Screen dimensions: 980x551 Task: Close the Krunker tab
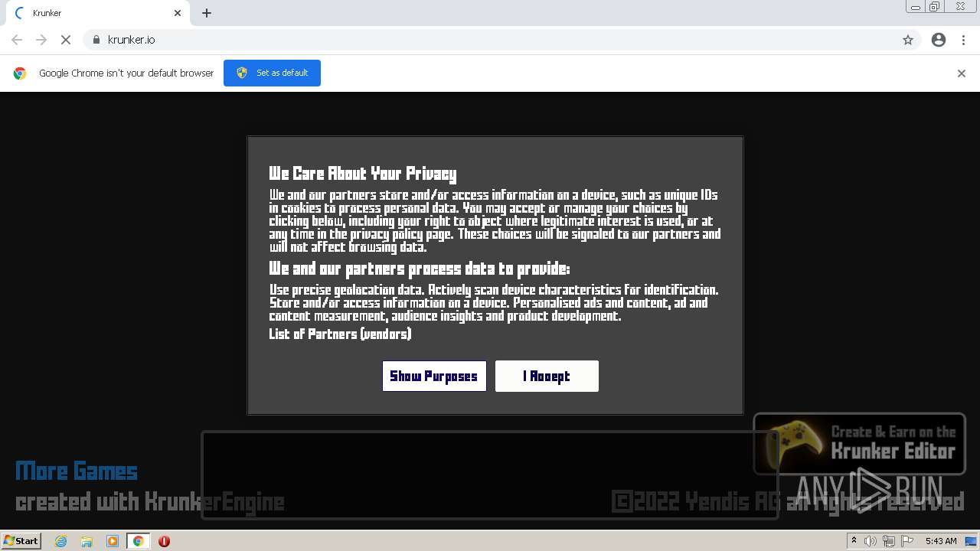pyautogui.click(x=178, y=13)
